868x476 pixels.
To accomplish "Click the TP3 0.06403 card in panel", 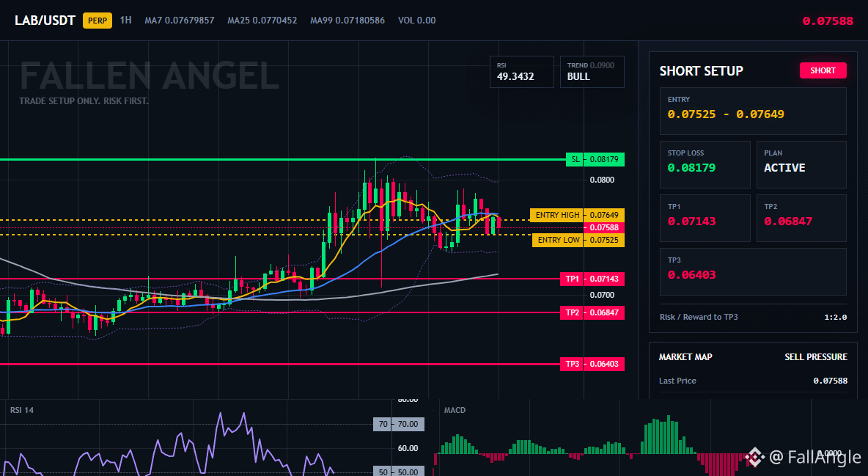I will pos(753,271).
